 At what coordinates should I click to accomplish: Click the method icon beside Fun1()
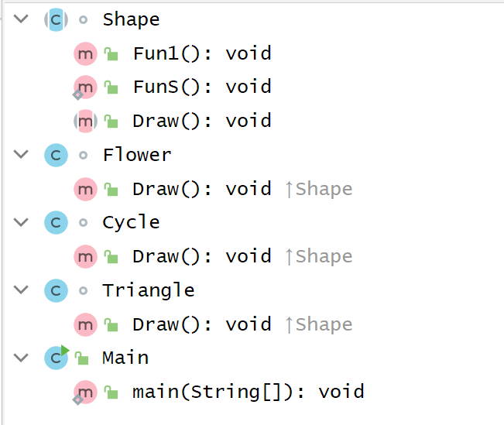[85, 53]
